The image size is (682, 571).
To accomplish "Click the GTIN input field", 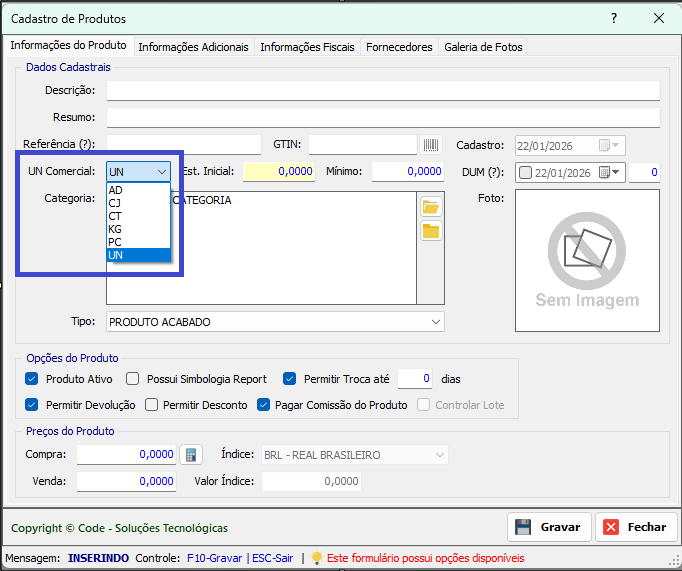I will (363, 145).
